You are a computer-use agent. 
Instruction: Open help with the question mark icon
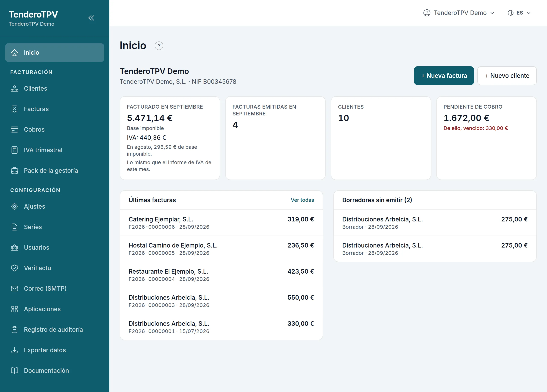[159, 46]
